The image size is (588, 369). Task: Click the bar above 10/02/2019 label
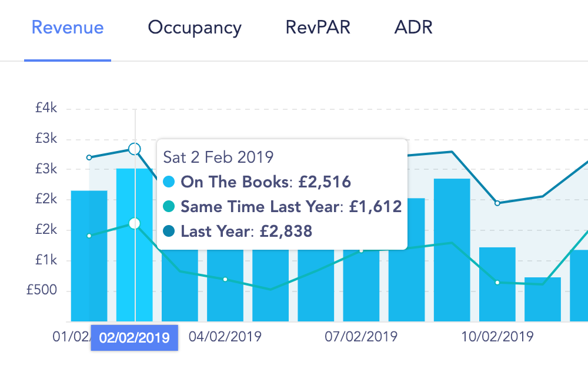point(497,284)
